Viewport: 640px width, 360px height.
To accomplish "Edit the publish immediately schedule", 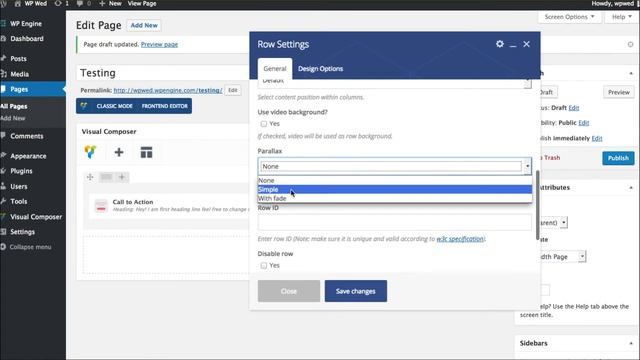I will pyautogui.click(x=597, y=138).
